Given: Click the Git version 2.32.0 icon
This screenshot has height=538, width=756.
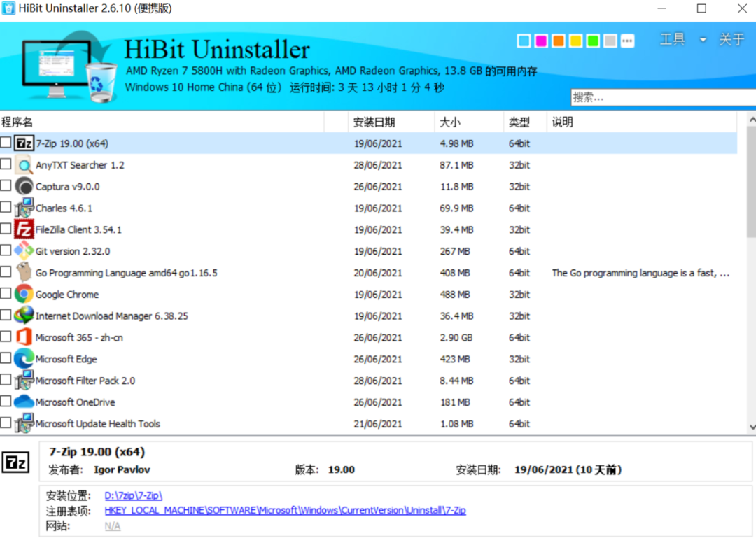Looking at the screenshot, I should (x=24, y=251).
